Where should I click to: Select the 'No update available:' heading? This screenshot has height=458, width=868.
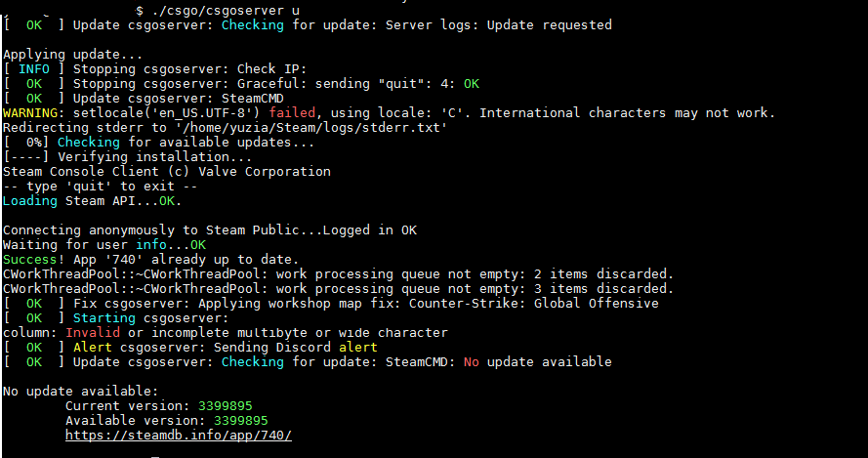click(x=80, y=391)
